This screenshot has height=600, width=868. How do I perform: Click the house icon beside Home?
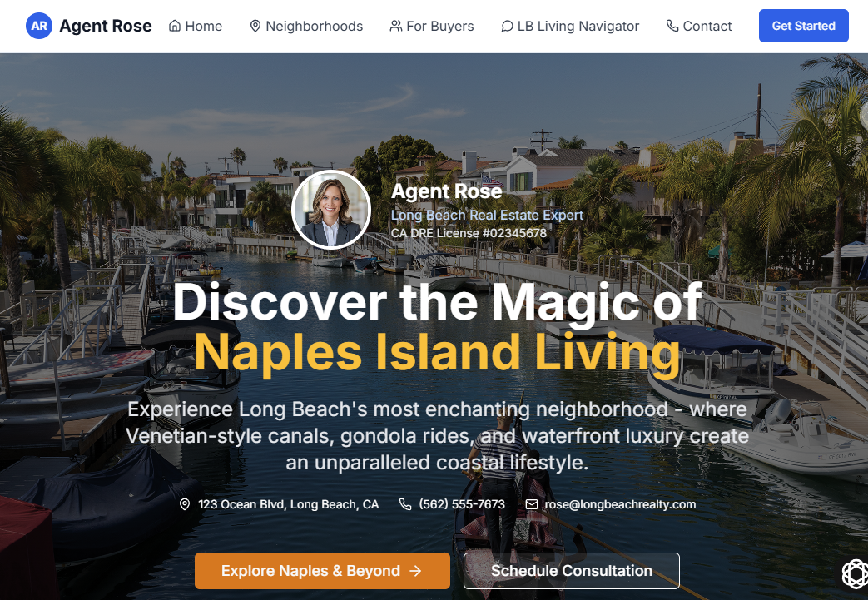coord(175,26)
